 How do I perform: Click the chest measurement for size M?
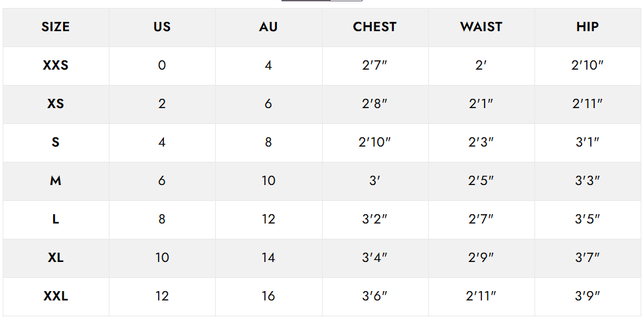[374, 181]
